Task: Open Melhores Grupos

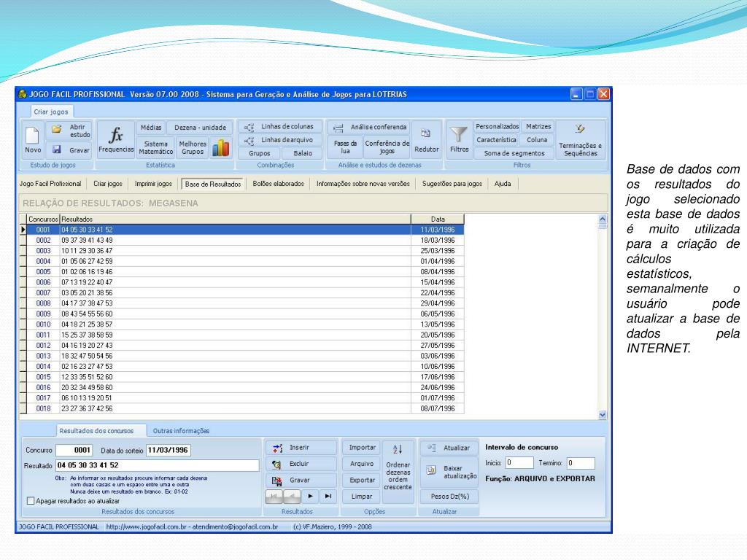Action: 193,147
